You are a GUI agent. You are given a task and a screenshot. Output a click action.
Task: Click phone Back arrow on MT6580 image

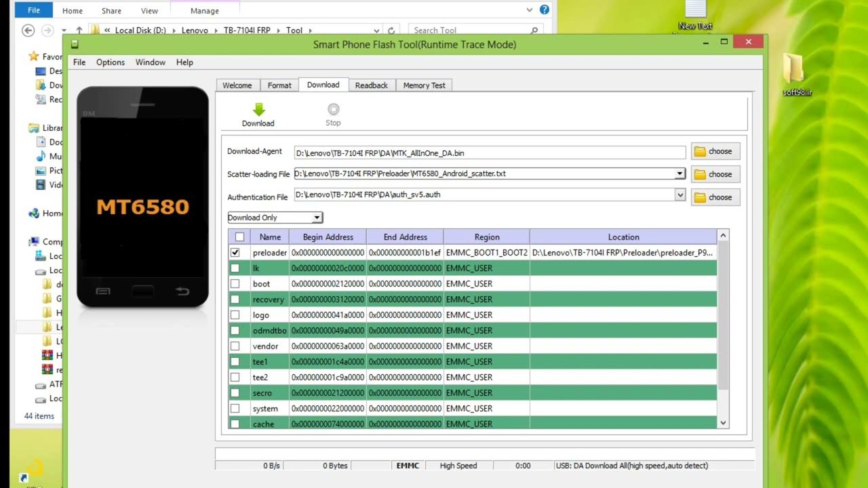(x=182, y=291)
